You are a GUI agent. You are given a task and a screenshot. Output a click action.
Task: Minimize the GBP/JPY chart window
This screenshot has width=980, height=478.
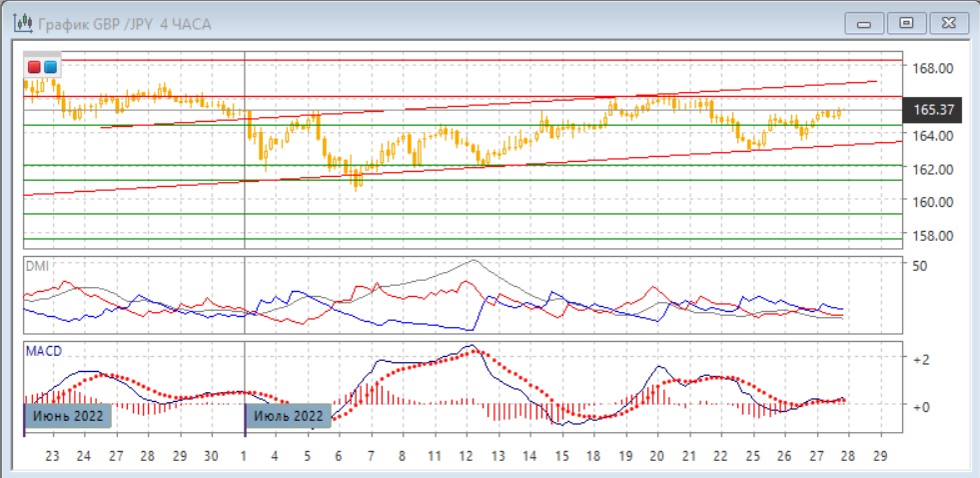(x=865, y=23)
